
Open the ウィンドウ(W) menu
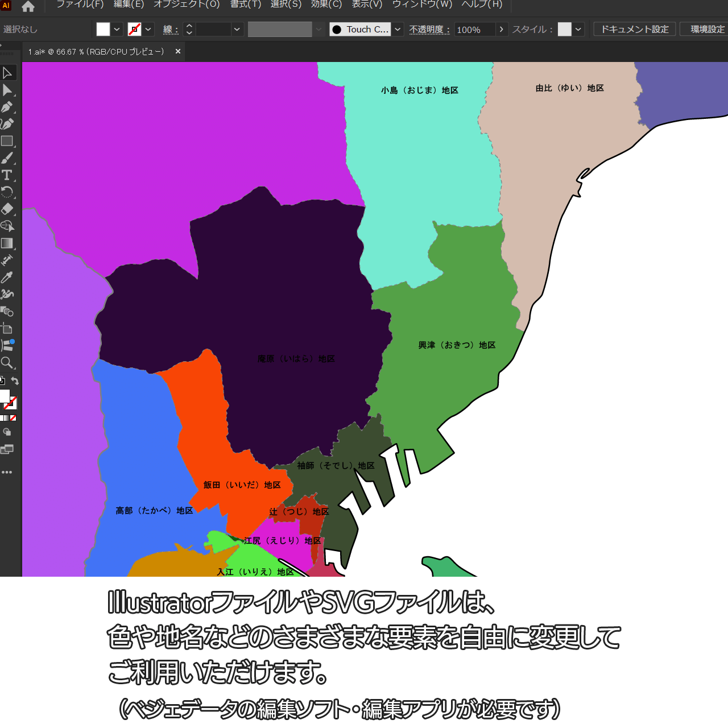click(422, 5)
